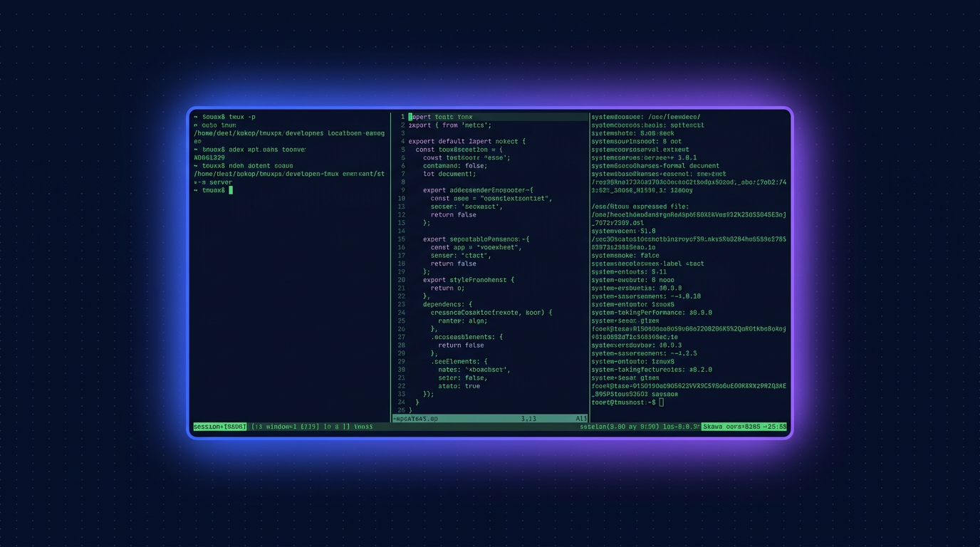The width and height of the screenshot is (980, 547).
Task: Click 'return false' on editor line 28
Action: coord(461,345)
